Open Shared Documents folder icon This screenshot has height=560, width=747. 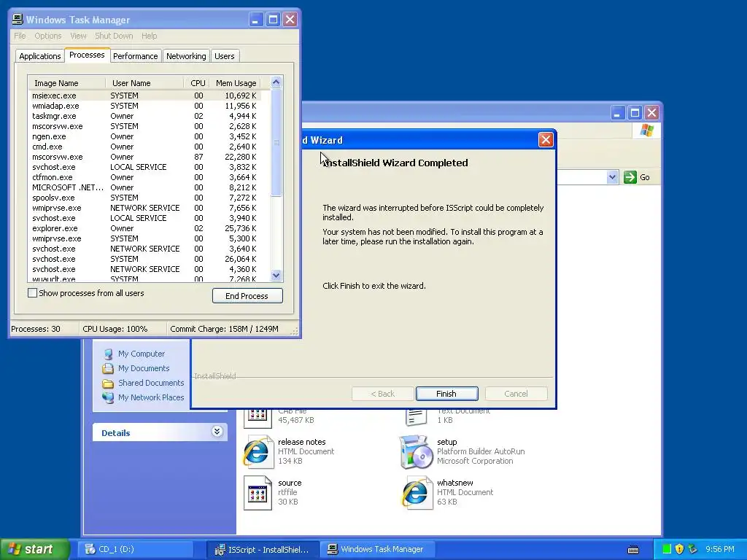click(108, 383)
